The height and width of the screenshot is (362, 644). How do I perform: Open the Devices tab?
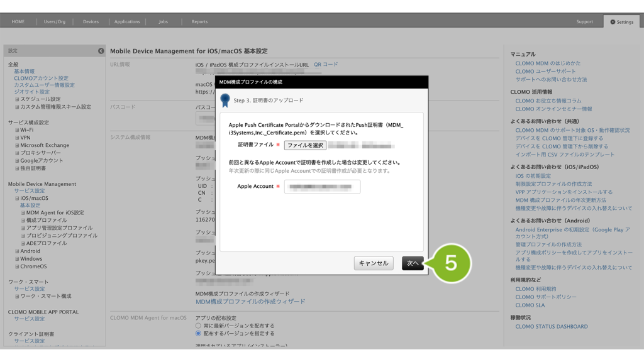click(x=91, y=21)
